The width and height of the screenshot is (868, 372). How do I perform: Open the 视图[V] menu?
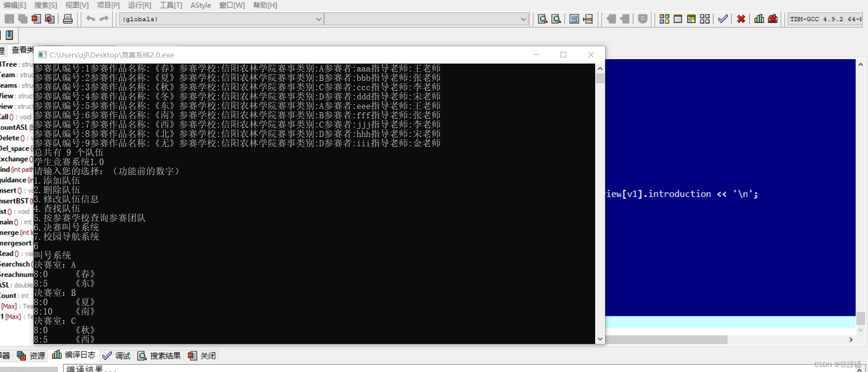pos(77,5)
